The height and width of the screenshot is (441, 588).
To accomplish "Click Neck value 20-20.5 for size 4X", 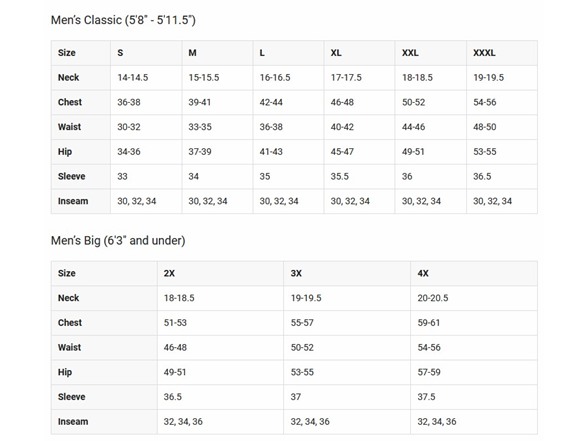I will pos(433,298).
